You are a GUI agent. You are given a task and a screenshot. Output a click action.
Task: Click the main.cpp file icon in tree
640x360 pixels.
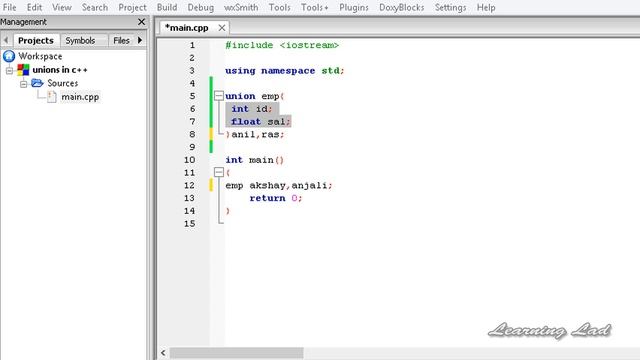pos(51,97)
